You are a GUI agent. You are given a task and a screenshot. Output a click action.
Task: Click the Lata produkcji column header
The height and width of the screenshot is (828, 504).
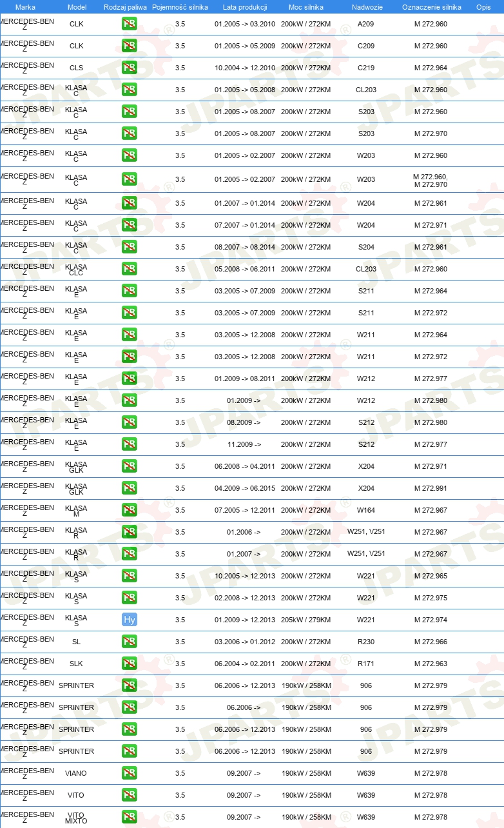pos(245,6)
